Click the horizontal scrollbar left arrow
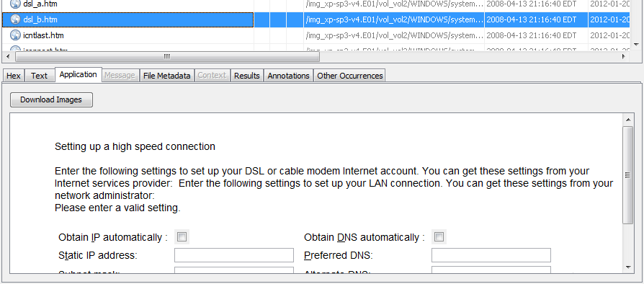 tap(9, 56)
